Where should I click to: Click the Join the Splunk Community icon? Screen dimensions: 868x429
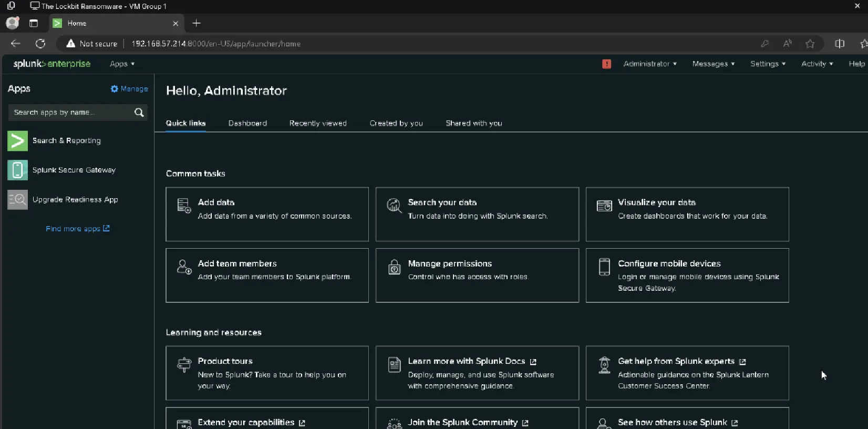(394, 424)
